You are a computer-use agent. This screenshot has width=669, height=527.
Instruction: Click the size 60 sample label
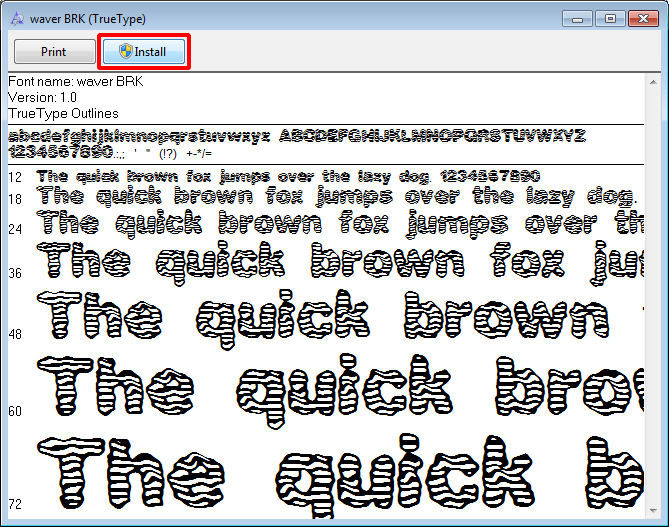[15, 411]
